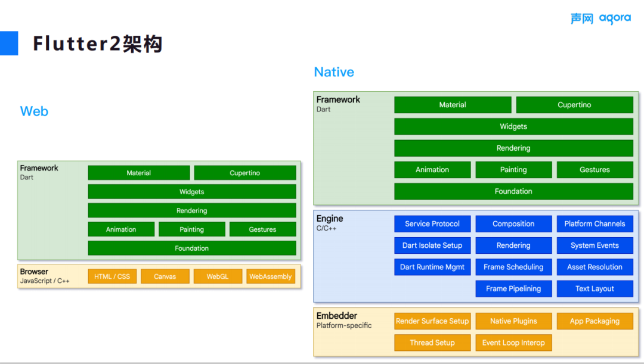Click the Flutter2架构 slide title

point(98,43)
